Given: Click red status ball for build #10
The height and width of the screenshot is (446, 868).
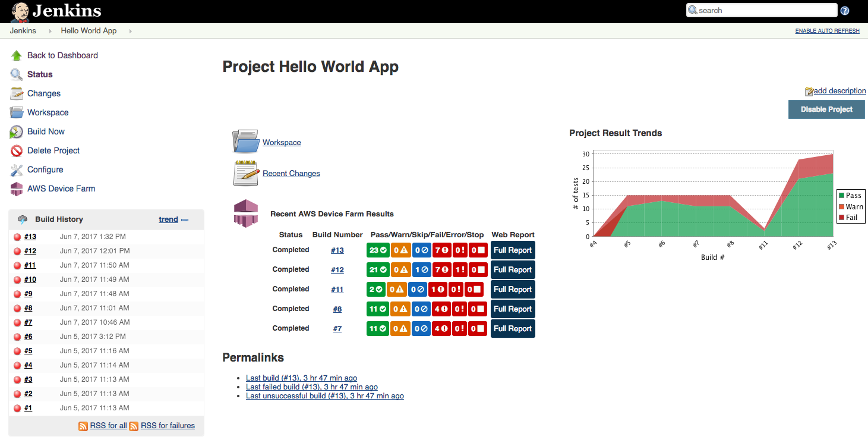Looking at the screenshot, I should click(x=17, y=279).
